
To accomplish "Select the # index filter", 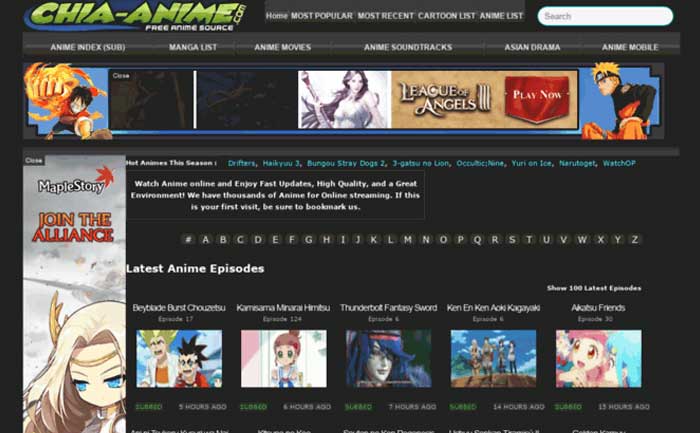I will [188, 239].
